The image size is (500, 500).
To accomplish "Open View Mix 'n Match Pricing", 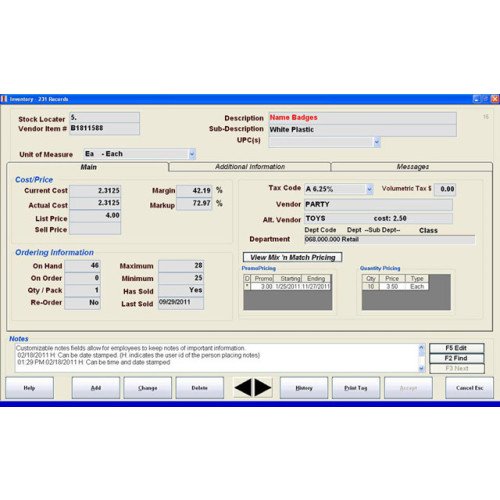I will click(x=292, y=257).
